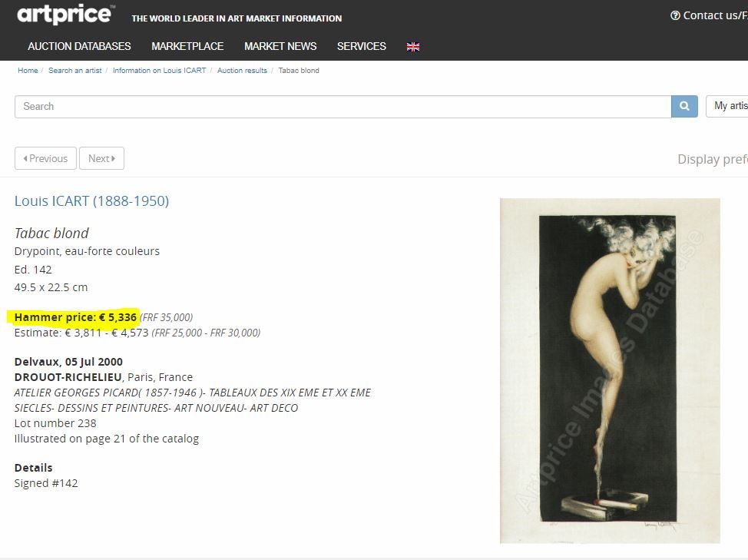Click the Tabac blond artwork image
This screenshot has width=748, height=560.
click(x=610, y=370)
